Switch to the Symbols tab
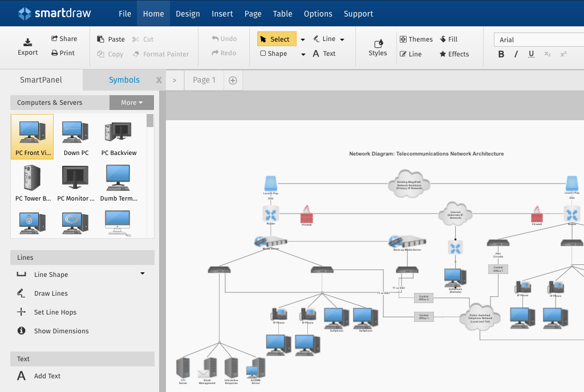The image size is (584, 392). click(124, 80)
